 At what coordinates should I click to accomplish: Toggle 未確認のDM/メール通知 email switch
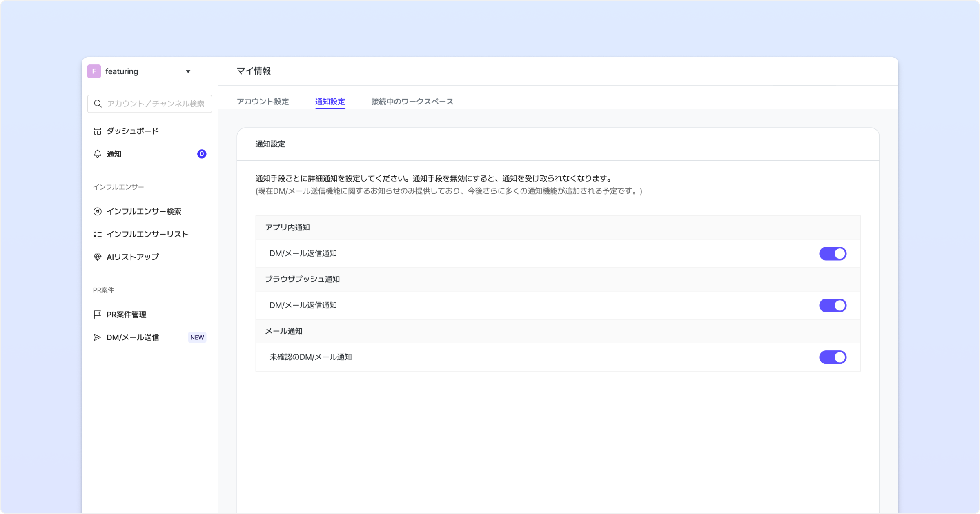[833, 357]
